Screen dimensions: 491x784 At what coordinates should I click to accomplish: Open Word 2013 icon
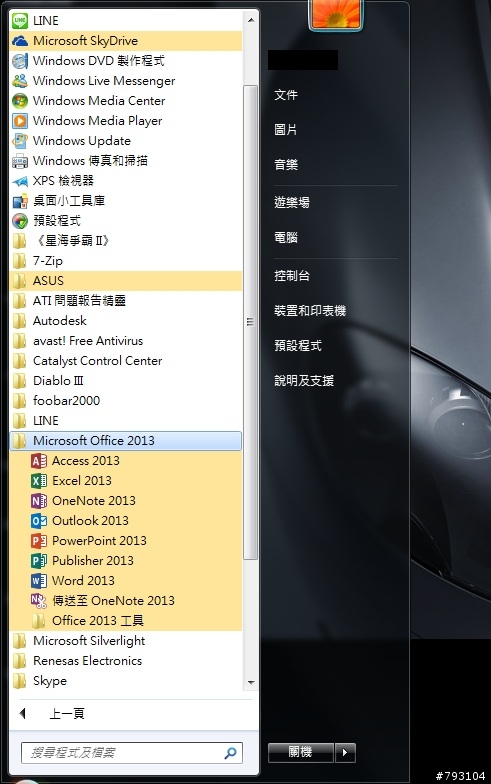click(38, 580)
